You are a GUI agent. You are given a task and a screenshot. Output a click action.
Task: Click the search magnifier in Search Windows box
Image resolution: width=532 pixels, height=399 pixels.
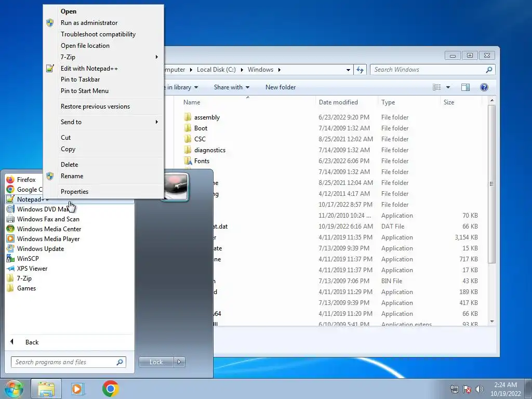click(x=489, y=70)
